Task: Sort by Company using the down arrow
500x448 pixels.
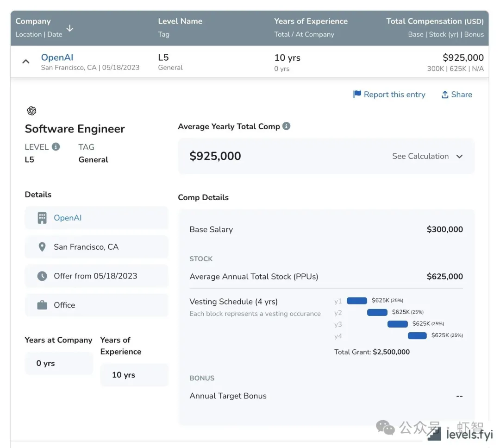Action: click(x=69, y=28)
